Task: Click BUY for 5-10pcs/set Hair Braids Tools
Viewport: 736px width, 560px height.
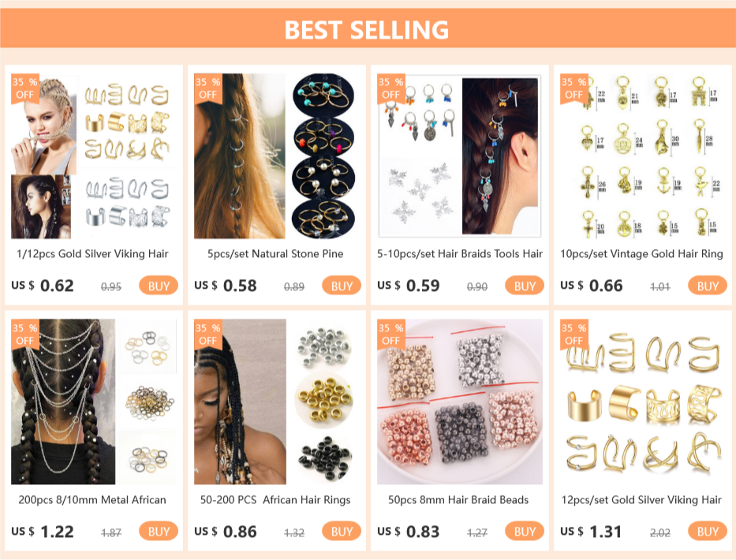Action: click(x=525, y=286)
